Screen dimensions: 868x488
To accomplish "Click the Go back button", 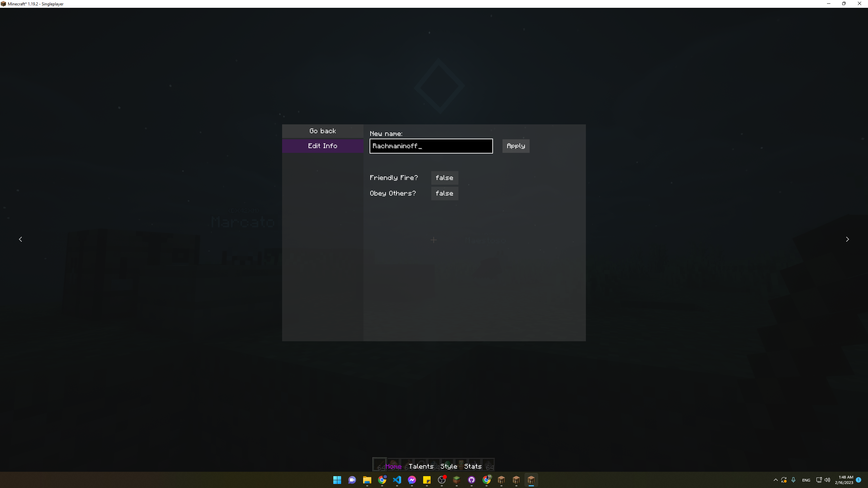I will click(x=322, y=131).
